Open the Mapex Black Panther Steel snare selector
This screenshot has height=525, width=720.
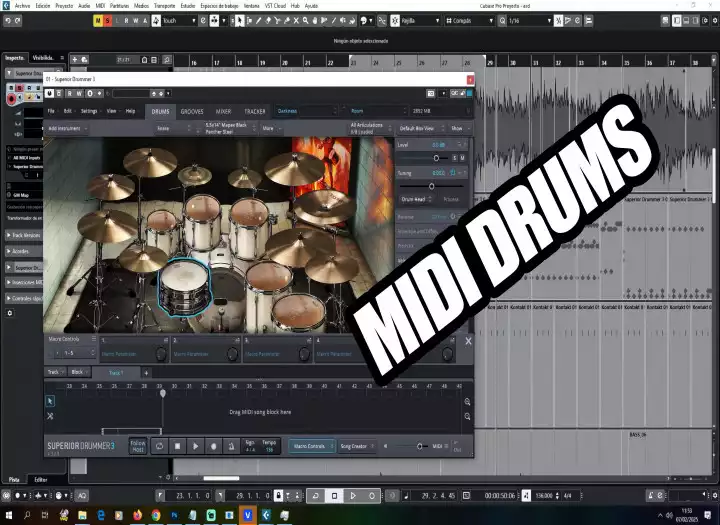click(x=229, y=129)
